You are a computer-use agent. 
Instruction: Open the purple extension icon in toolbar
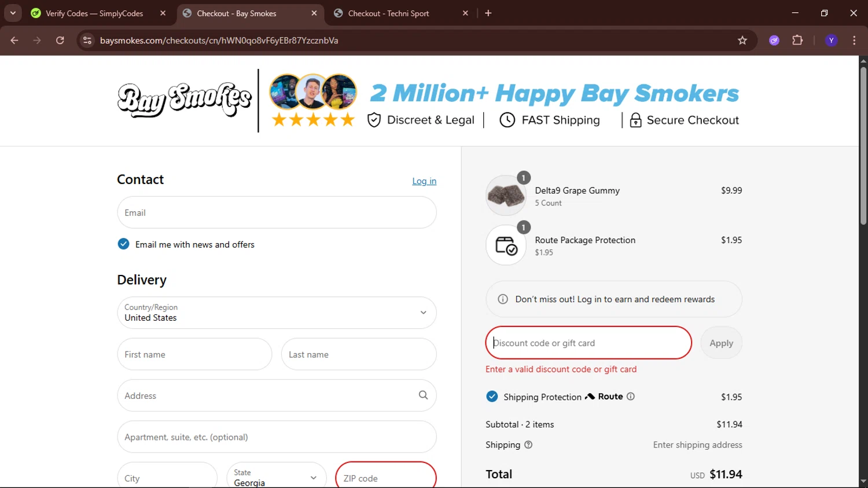(x=774, y=41)
